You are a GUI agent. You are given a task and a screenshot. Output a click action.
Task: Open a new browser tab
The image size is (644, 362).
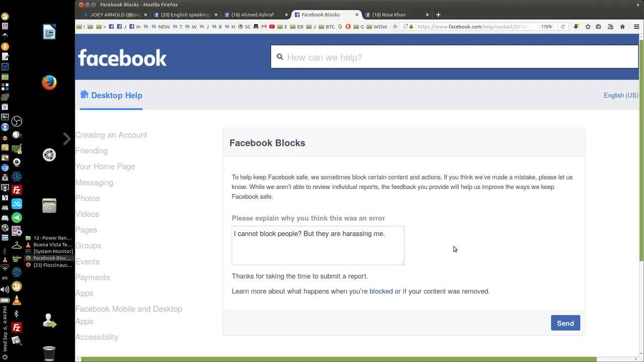tap(438, 15)
